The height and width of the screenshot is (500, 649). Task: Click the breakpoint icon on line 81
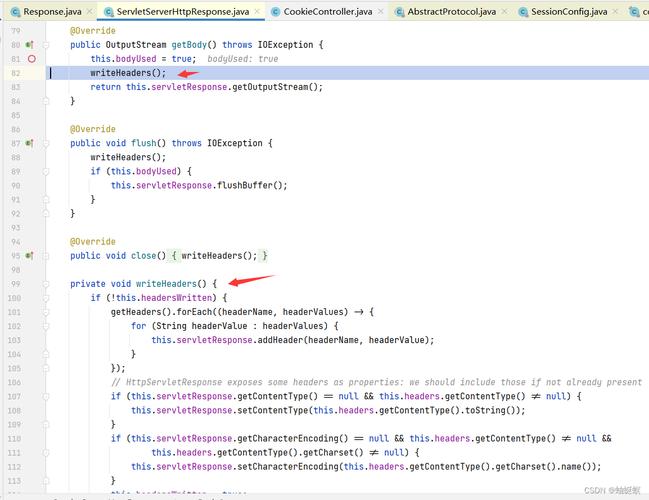32,59
